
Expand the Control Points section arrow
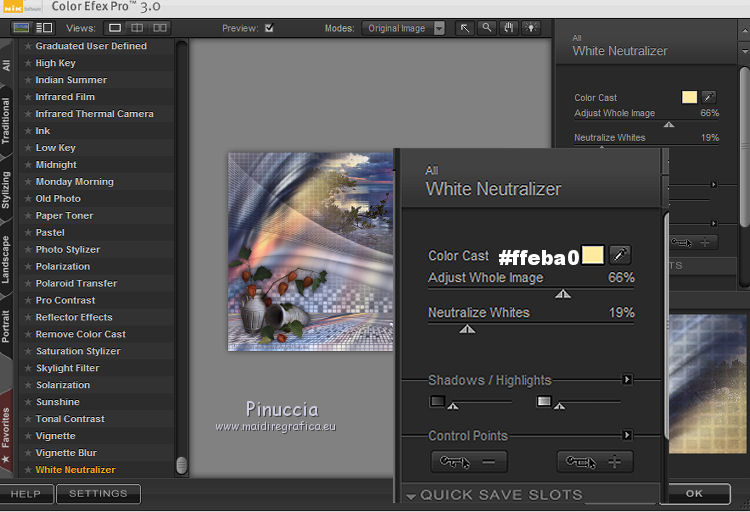[627, 435]
